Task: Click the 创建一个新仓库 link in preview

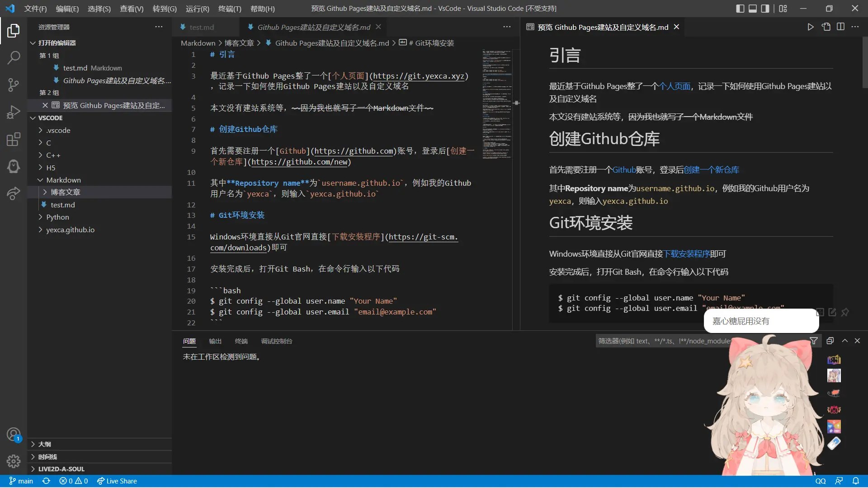Action: tap(711, 170)
